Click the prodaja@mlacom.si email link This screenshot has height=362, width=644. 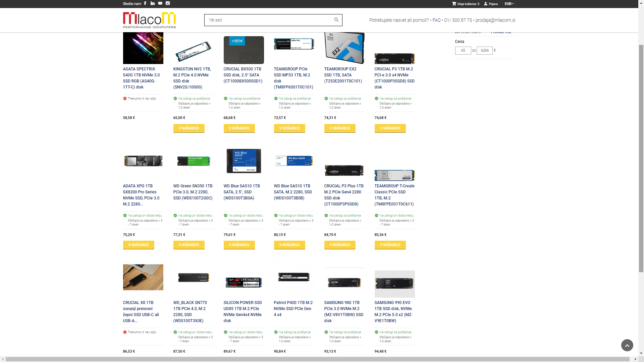[x=495, y=20]
